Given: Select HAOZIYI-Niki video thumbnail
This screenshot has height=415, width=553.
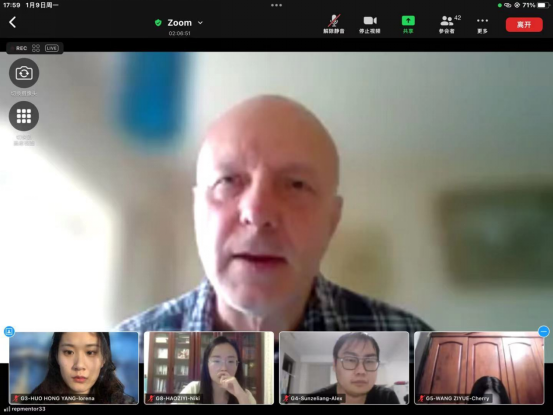Looking at the screenshot, I should tap(209, 368).
